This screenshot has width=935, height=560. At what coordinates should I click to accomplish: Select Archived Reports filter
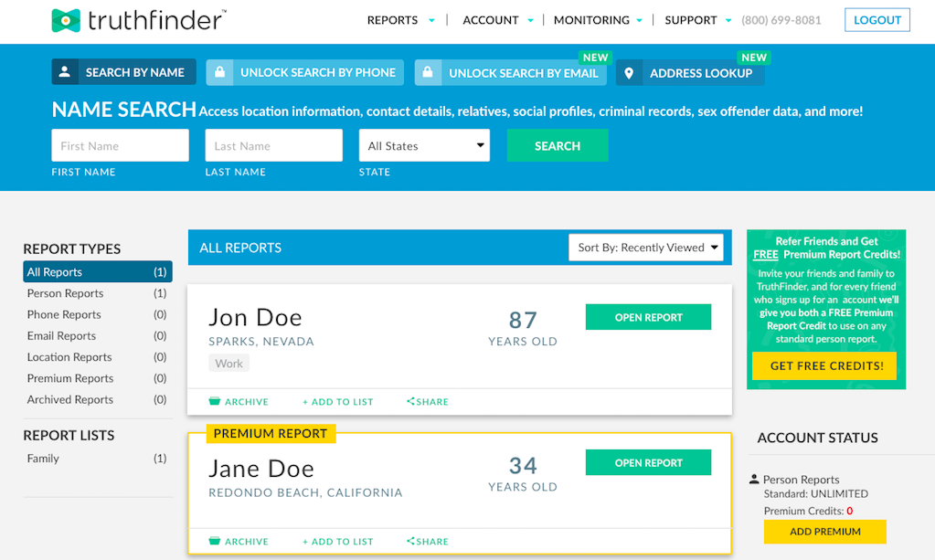[x=98, y=399]
